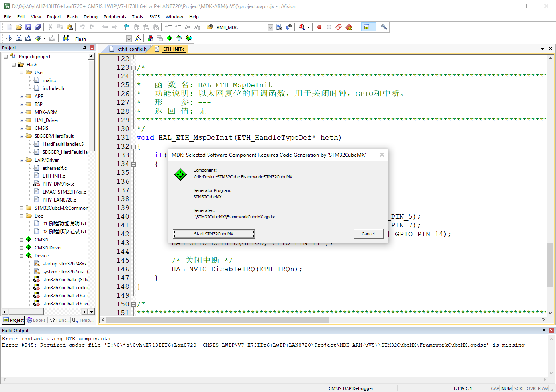Click the Cut scissors icon

click(x=51, y=27)
